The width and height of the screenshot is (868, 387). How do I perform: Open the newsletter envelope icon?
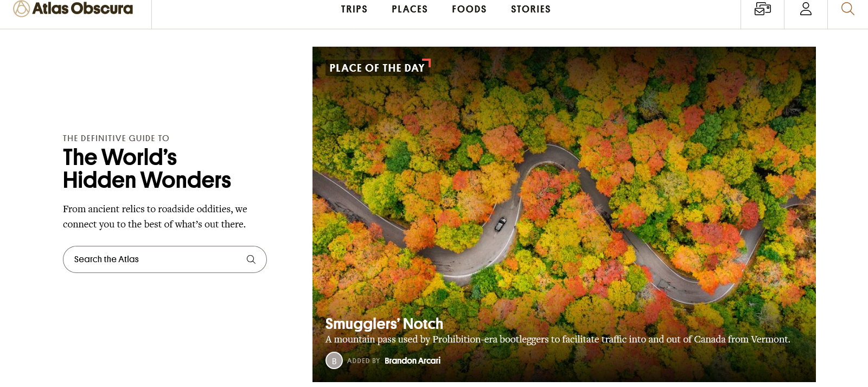pyautogui.click(x=762, y=9)
